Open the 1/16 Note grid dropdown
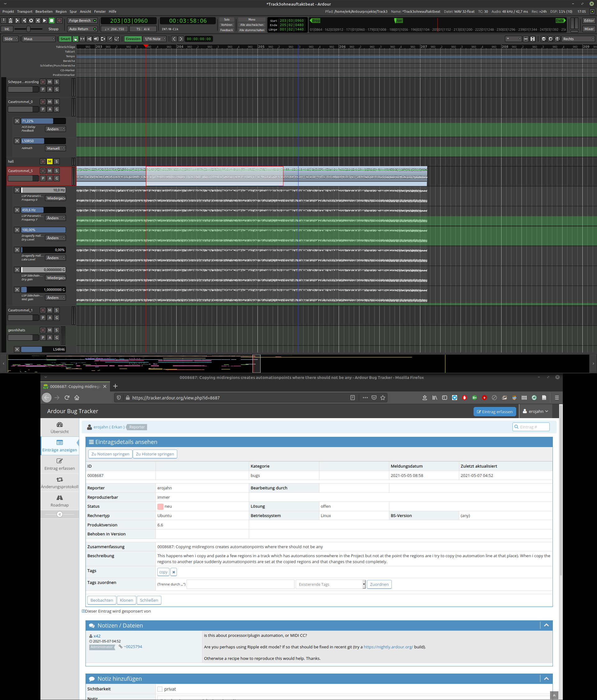Screen dimensions: 597x700 155,39
